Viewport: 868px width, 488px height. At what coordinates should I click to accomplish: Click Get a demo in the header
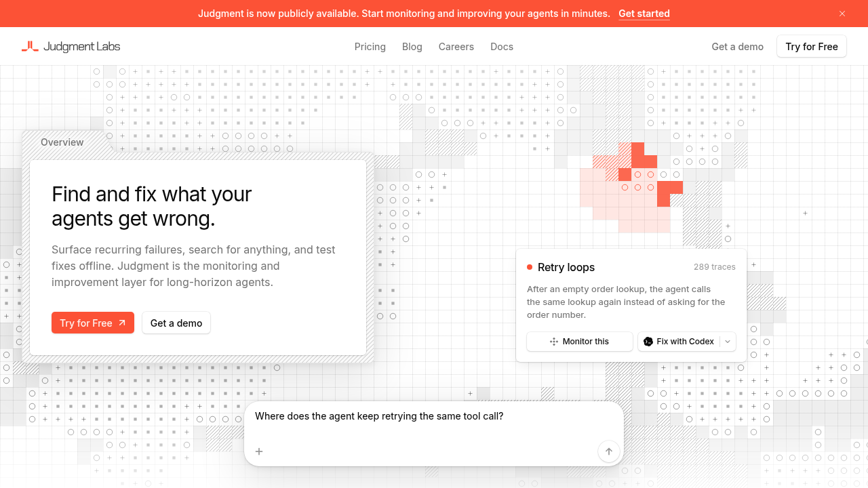click(x=738, y=47)
